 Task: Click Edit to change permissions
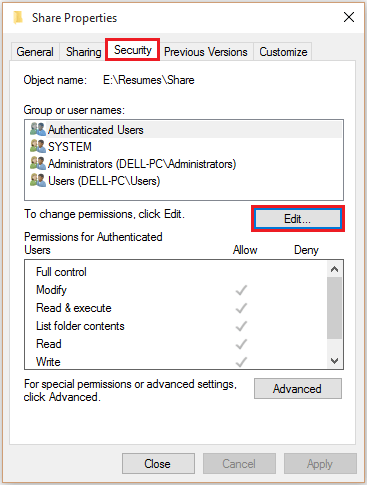[298, 219]
